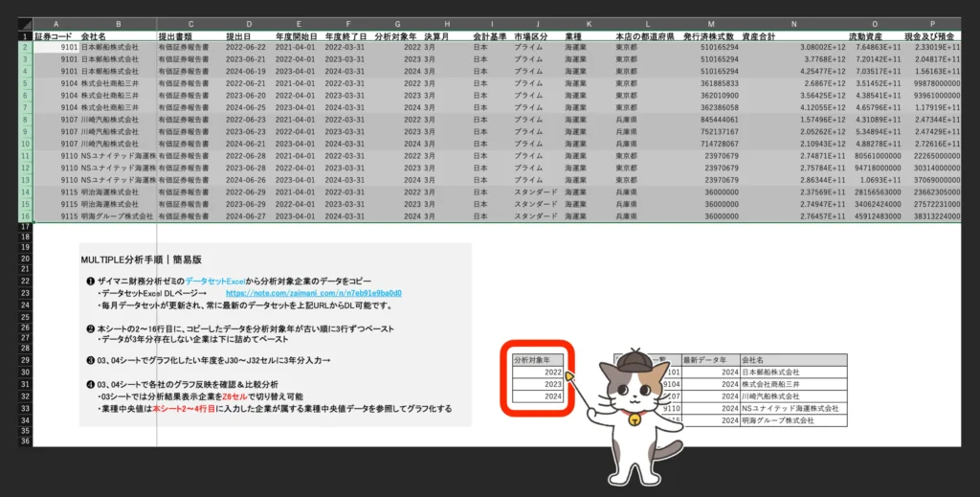Click the 2024-06-27 submission date cell
Screen dimensions: 980x497
250,216
